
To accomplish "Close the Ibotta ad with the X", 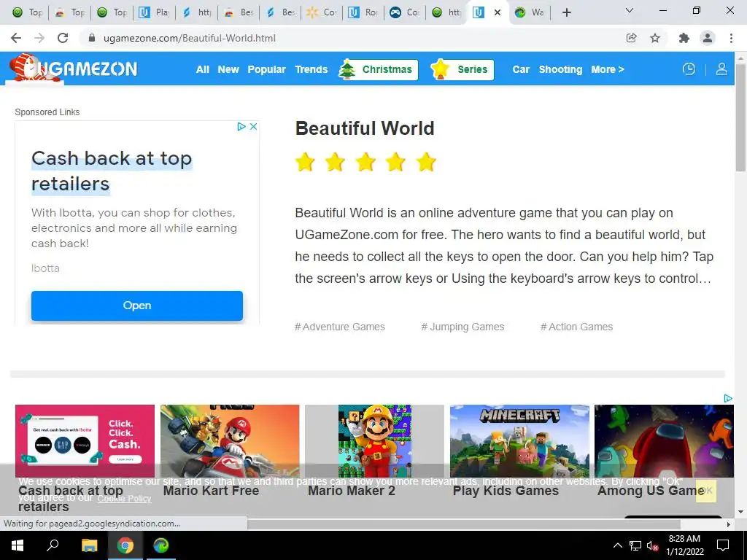I will coord(253,126).
